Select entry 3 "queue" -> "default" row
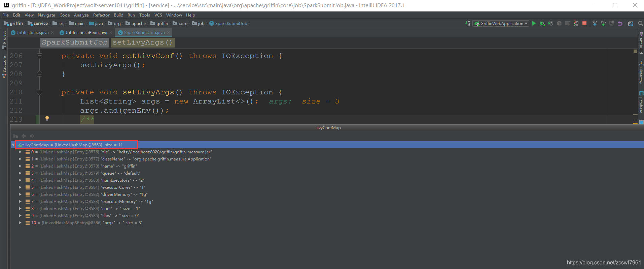 click(x=327, y=173)
